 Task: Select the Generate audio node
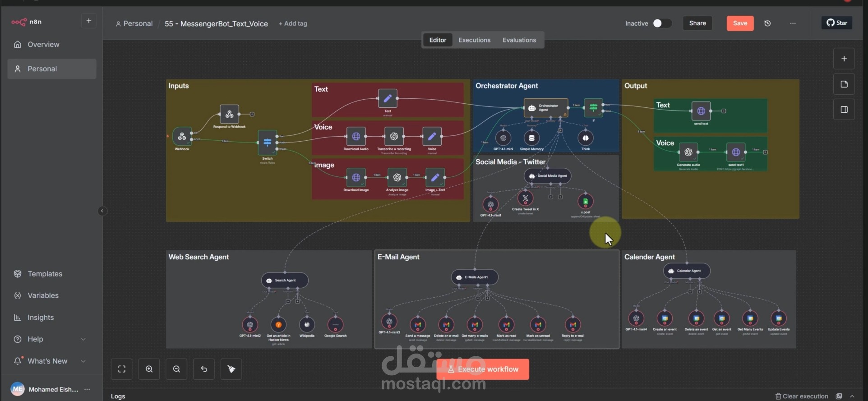point(688,152)
